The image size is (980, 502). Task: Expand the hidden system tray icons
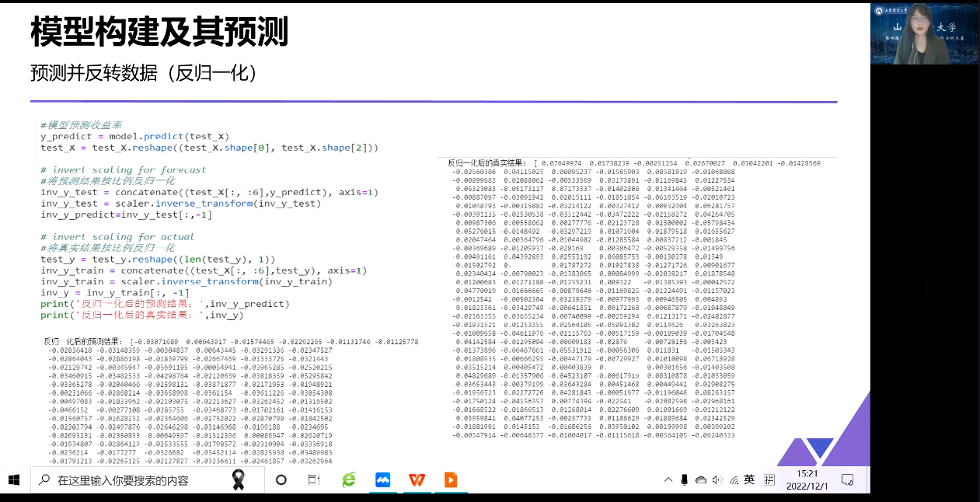coord(668,480)
